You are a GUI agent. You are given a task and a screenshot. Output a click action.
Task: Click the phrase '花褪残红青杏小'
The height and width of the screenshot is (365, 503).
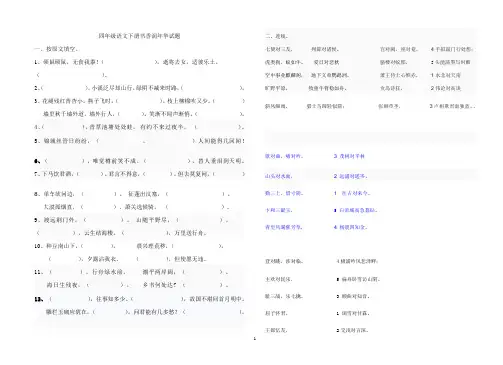pyautogui.click(x=62, y=101)
